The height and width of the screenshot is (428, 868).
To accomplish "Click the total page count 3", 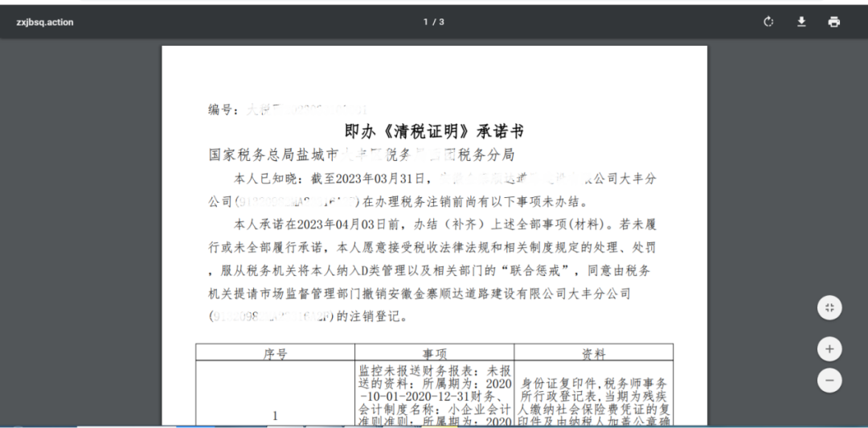I will coord(441,22).
